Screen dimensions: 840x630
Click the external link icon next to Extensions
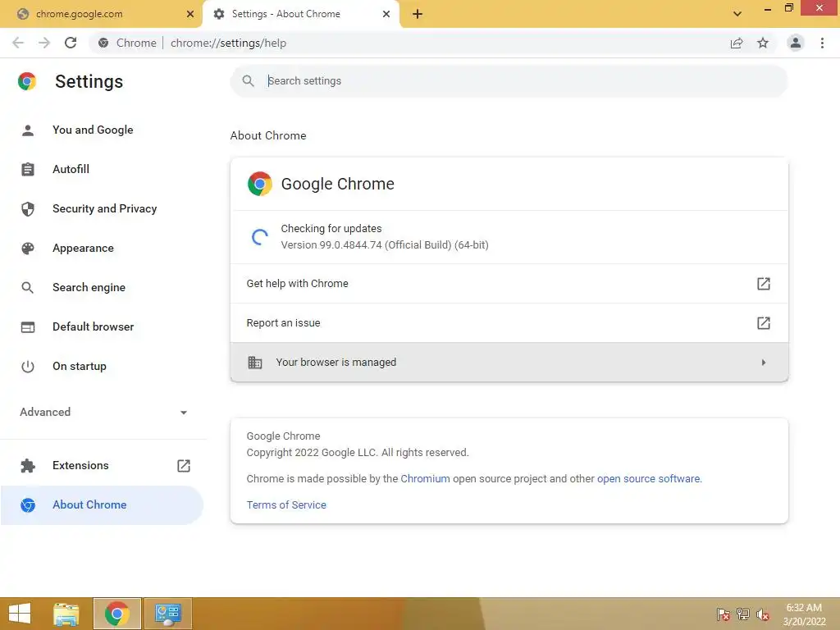coord(184,466)
